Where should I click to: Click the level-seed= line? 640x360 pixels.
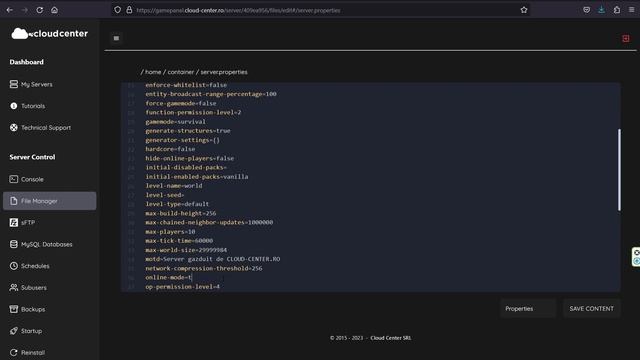tap(164, 195)
